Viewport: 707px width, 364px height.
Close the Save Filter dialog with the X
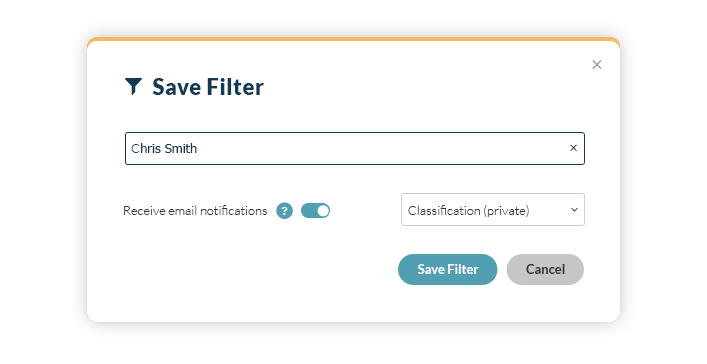click(597, 65)
